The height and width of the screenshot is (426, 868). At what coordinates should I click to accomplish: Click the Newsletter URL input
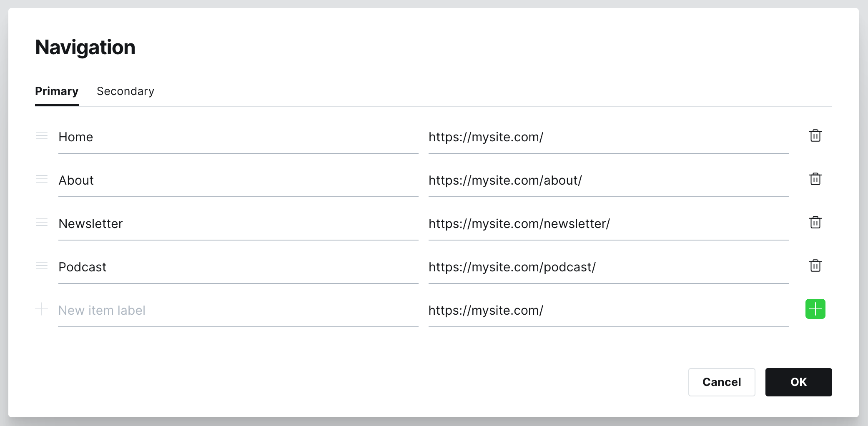pos(608,224)
